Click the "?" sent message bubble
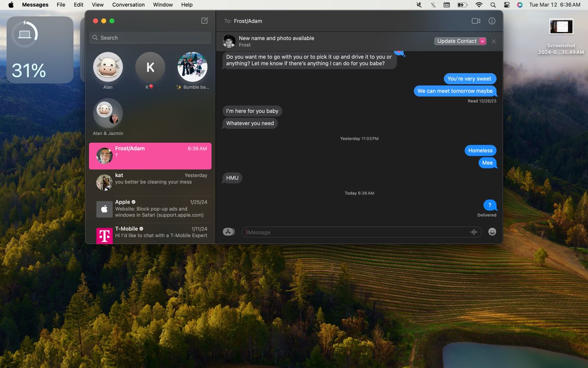The width and height of the screenshot is (588, 368). click(490, 205)
